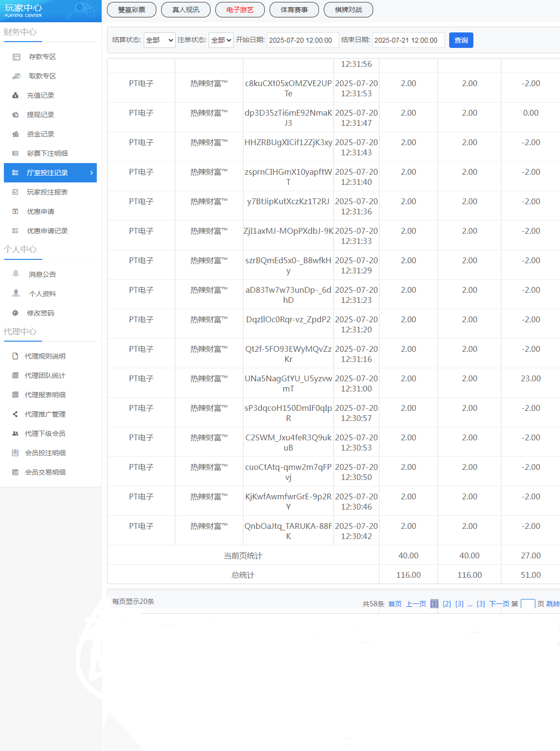Screen dimensions: 560x751
Task: Open 玩家投注报表 in sidebar
Action: tap(47, 192)
